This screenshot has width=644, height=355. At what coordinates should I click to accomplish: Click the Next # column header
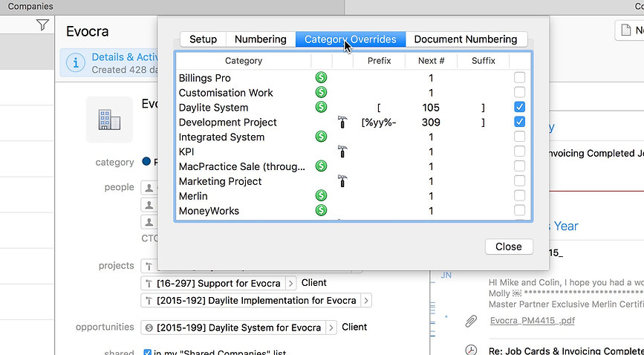[x=431, y=61]
